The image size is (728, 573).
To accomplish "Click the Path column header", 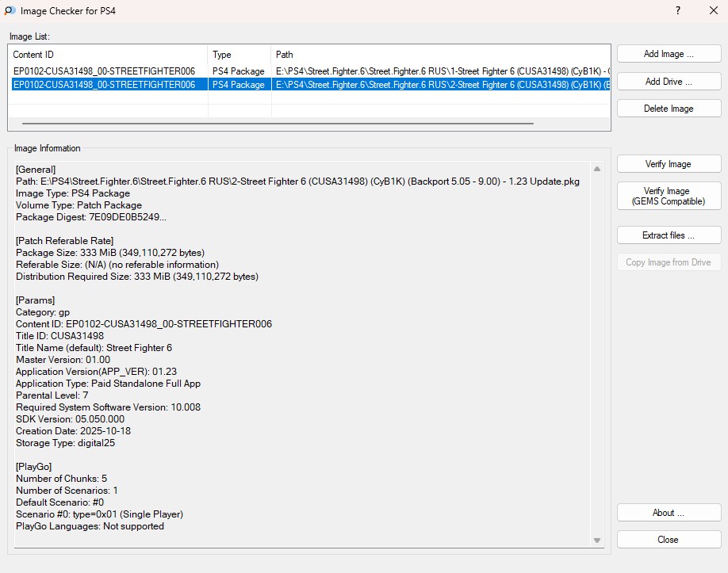I will point(440,55).
